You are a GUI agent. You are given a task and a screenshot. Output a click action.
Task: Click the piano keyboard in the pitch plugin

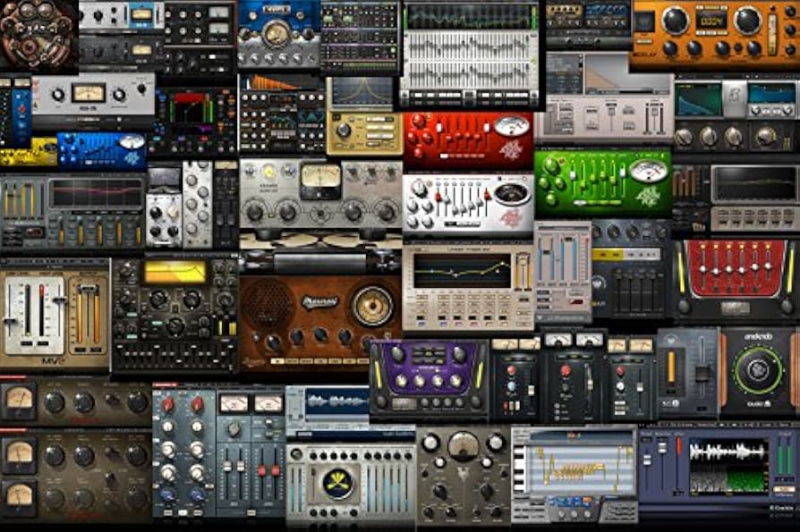click(x=519, y=469)
